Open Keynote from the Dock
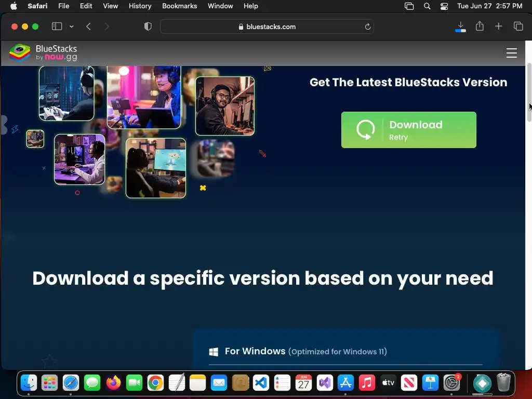This screenshot has width=532, height=399. [430, 383]
